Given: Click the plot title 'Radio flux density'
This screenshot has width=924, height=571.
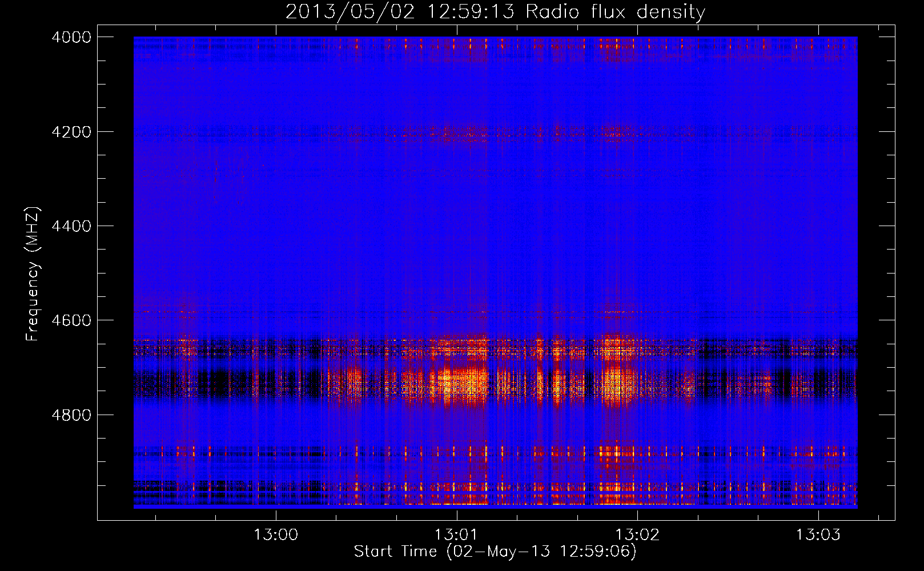Looking at the screenshot, I should pyautogui.click(x=615, y=12).
